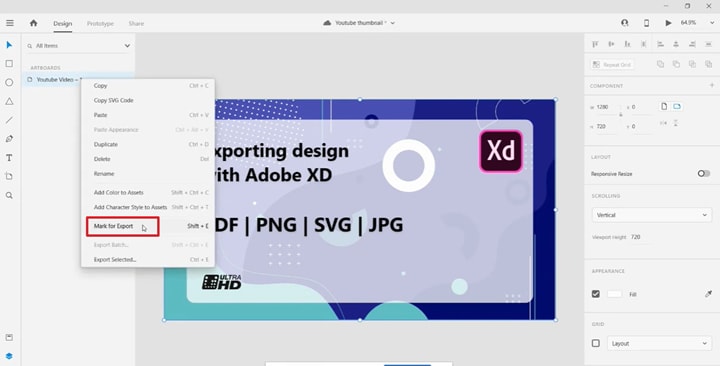Screen dimensions: 720x366
Task: Choose Delete from the context menu
Action: click(x=148, y=159)
